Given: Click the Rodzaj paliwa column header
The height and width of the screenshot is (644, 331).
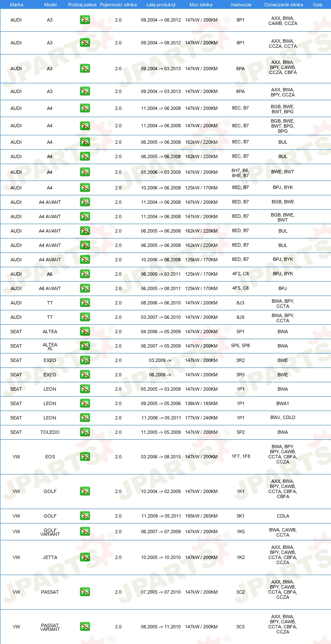Looking at the screenshot, I should [x=82, y=5].
